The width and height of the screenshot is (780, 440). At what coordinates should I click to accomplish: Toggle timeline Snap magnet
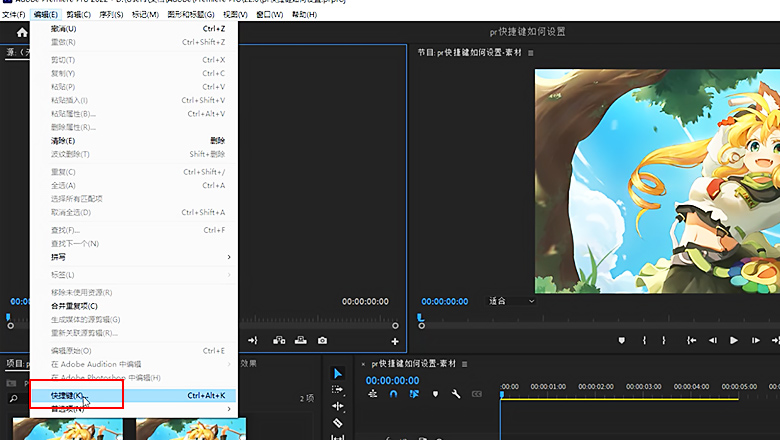pos(393,394)
